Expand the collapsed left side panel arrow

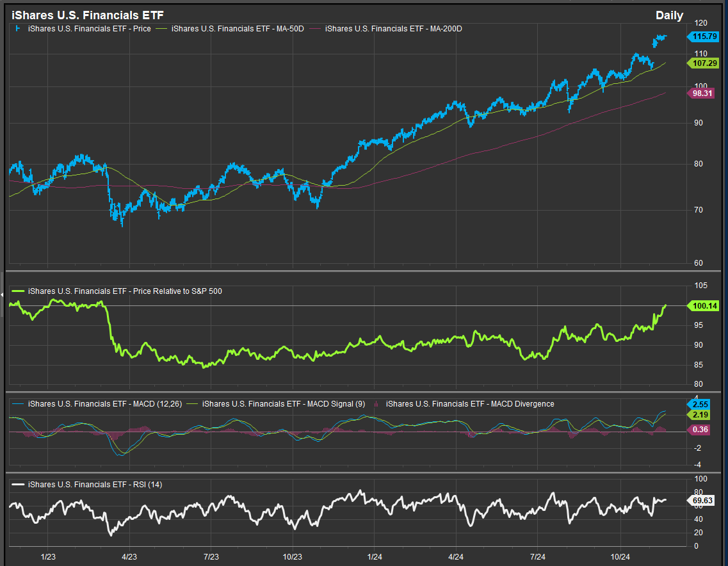[2, 295]
